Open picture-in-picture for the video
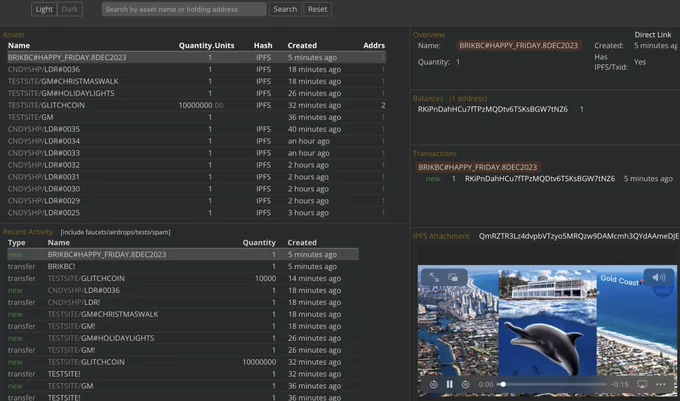Screen dimensions: 680x401 453,277
